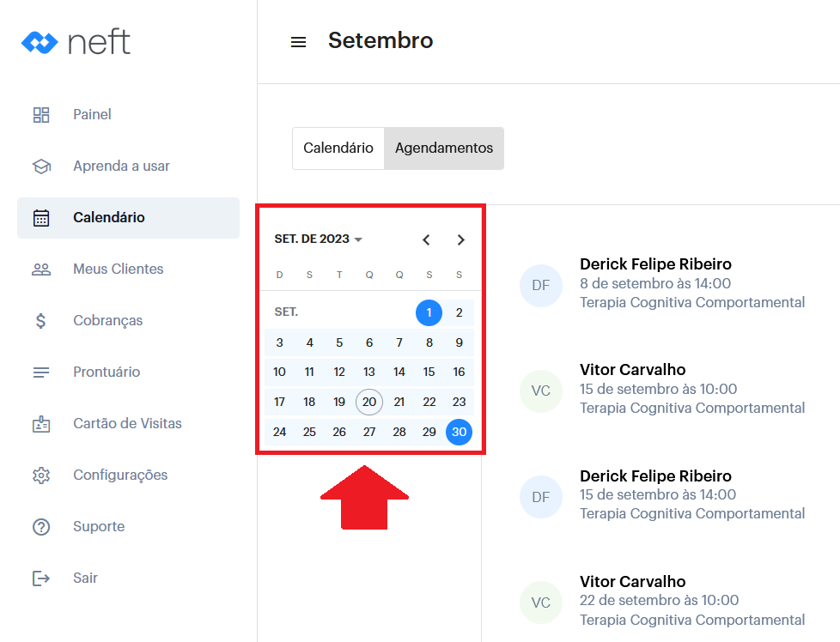
Task: Expand the SET. DE 2023 month dropdown
Action: pos(319,239)
